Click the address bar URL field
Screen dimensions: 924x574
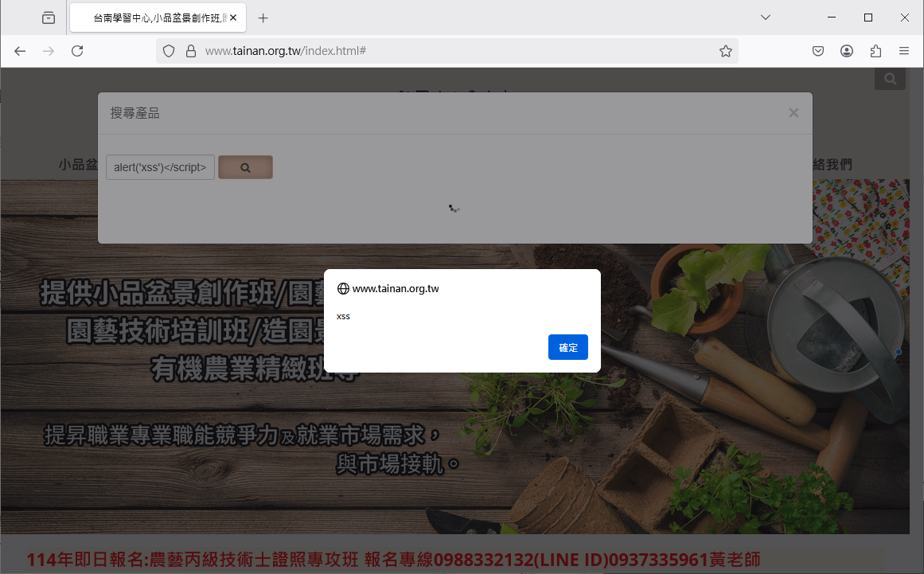tap(448, 51)
